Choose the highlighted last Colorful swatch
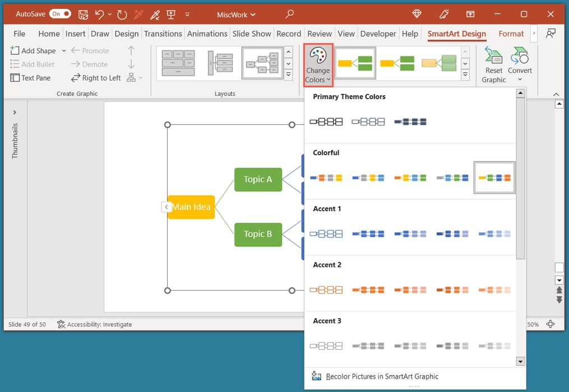This screenshot has width=569, height=392. 494,178
